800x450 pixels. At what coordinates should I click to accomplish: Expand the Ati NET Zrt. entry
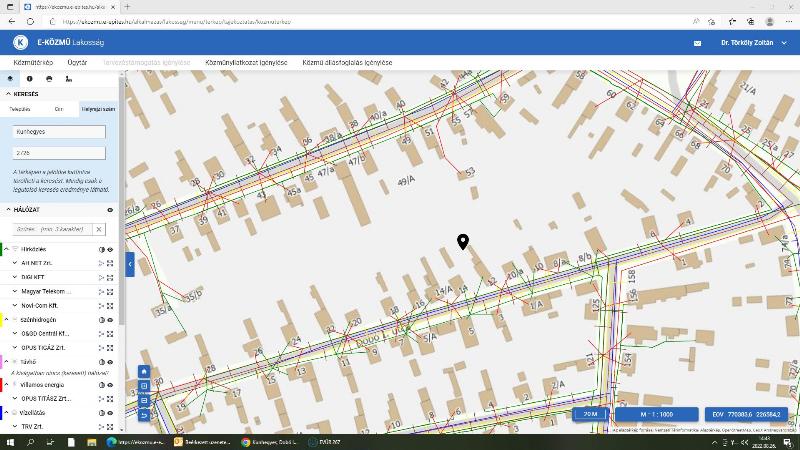[x=15, y=263]
